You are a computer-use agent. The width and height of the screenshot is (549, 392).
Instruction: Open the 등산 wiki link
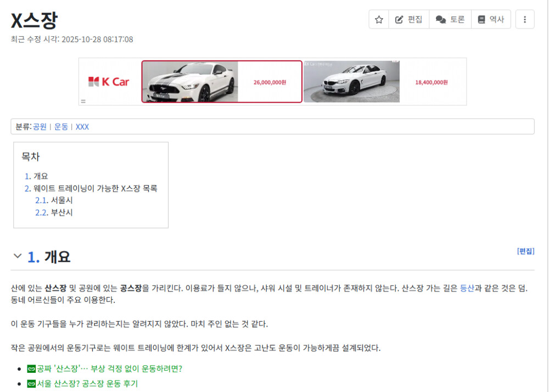pos(467,288)
